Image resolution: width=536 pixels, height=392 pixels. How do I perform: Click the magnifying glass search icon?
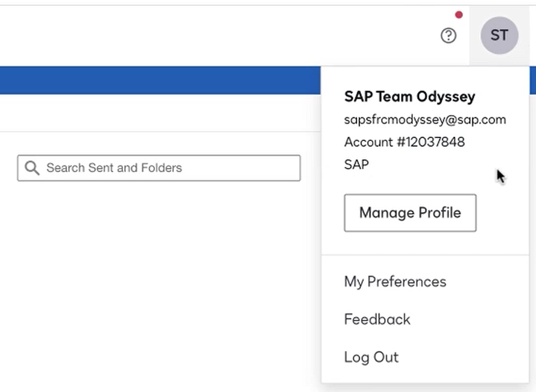coord(32,168)
